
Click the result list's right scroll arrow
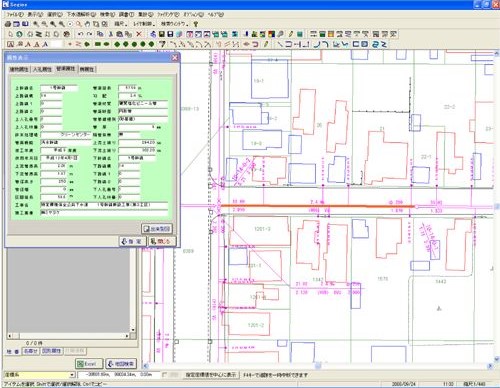127,336
